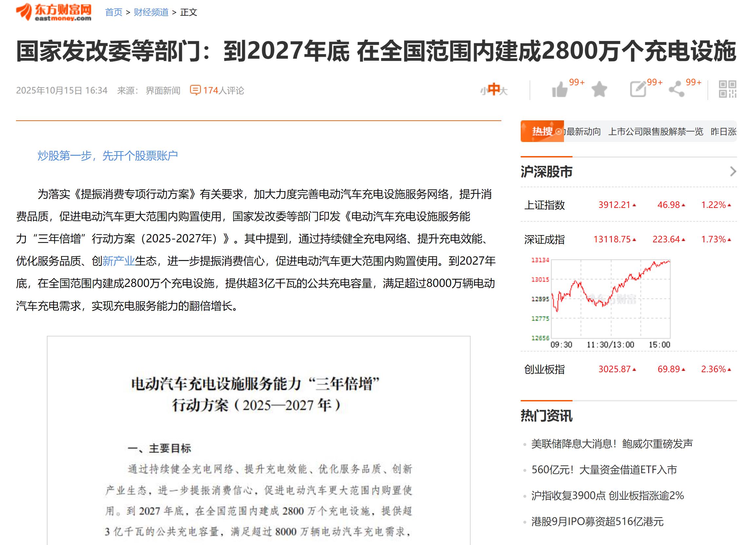The height and width of the screenshot is (545, 756).
Task: Click the comment bubble icon near 174人评论
Action: (195, 90)
